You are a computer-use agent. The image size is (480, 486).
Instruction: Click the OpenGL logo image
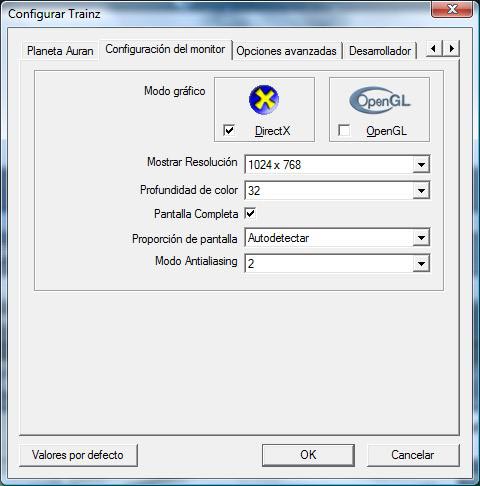[x=379, y=100]
